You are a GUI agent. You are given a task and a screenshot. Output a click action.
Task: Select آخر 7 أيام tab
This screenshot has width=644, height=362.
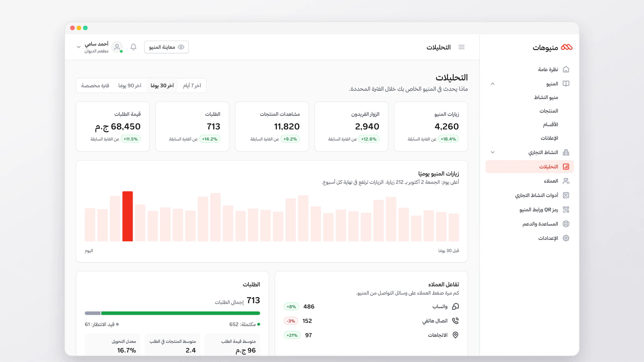pos(192,86)
